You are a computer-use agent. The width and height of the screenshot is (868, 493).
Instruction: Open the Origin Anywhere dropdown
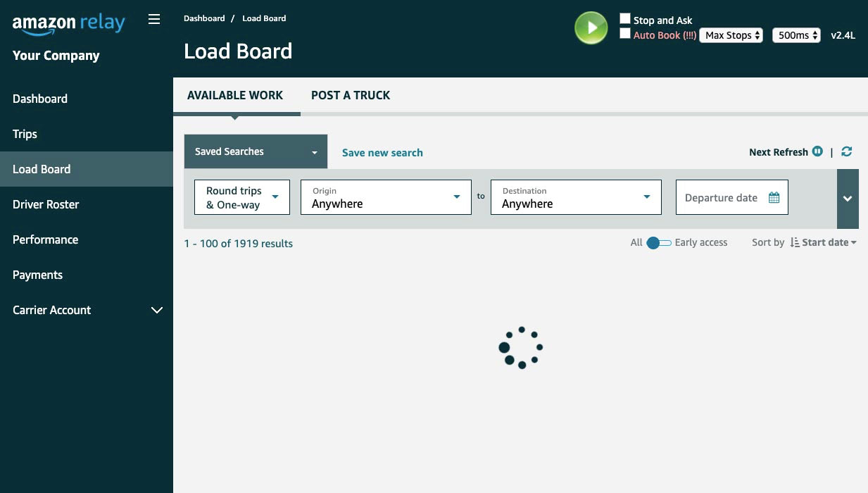386,197
